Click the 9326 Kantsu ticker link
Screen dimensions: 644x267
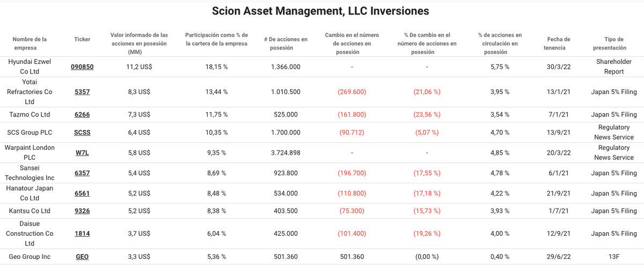82,211
